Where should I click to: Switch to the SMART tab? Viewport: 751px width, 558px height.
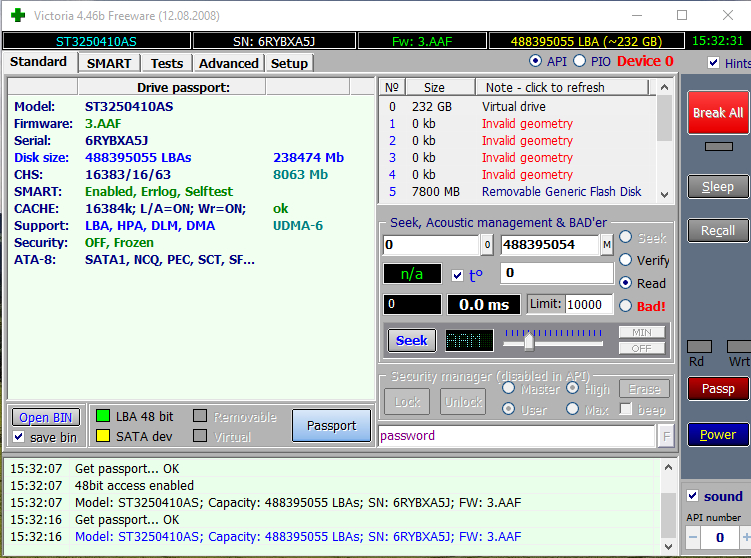(109, 63)
